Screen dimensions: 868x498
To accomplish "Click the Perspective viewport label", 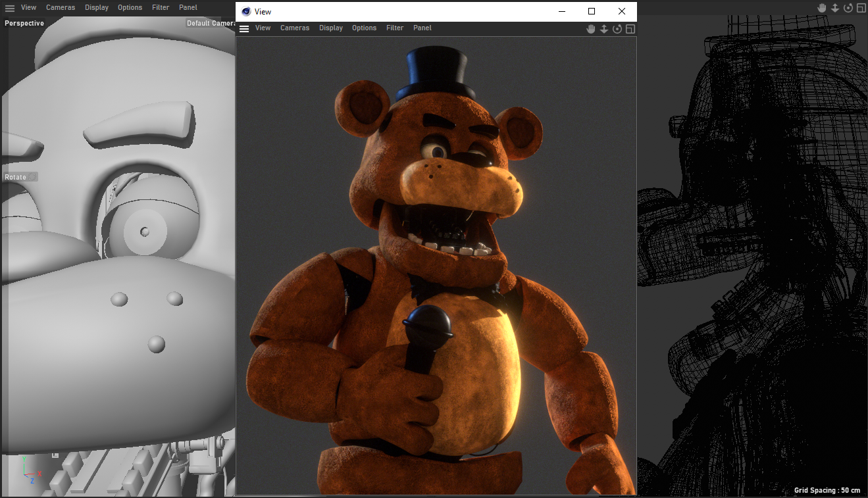I will point(24,23).
